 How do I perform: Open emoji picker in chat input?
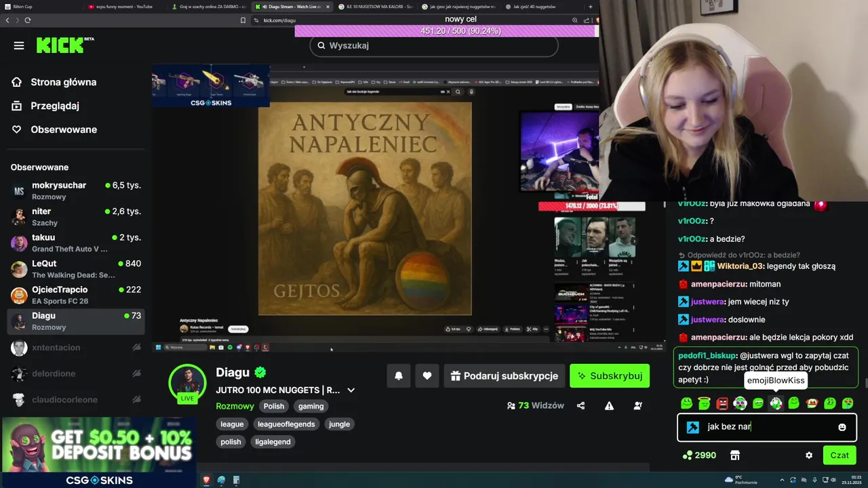tap(842, 427)
